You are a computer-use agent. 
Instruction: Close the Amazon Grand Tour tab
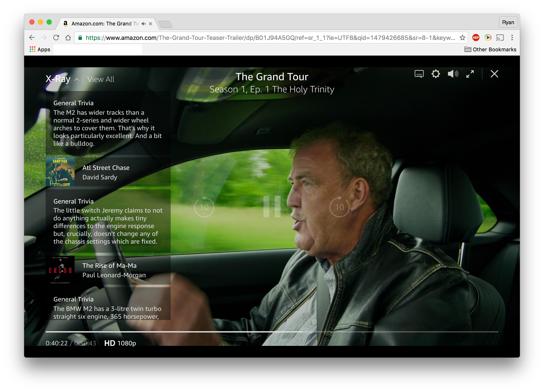[150, 24]
